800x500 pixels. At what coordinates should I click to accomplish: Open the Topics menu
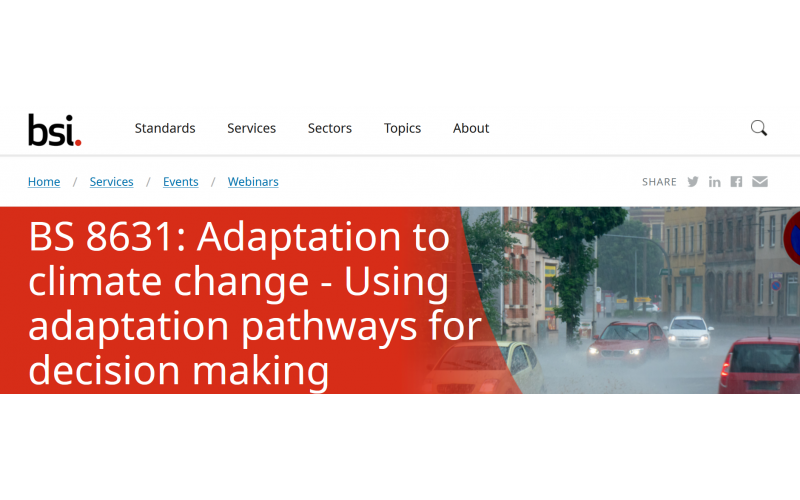pos(402,129)
